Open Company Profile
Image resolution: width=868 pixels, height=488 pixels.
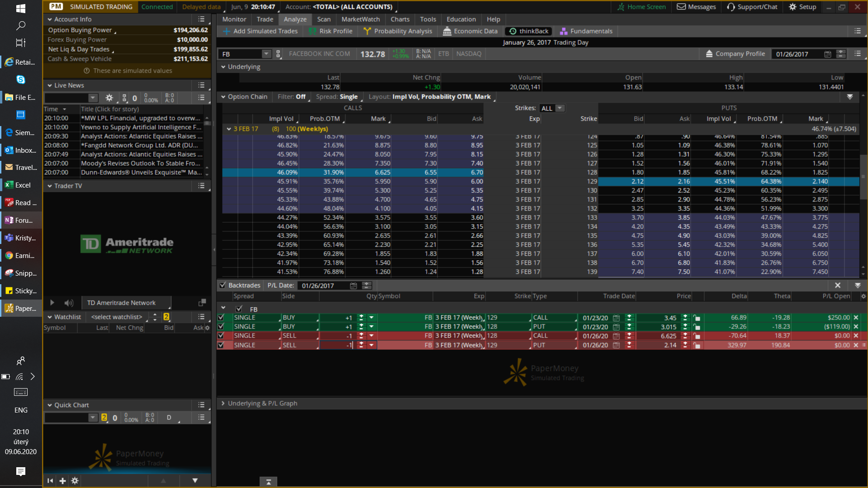coord(735,54)
